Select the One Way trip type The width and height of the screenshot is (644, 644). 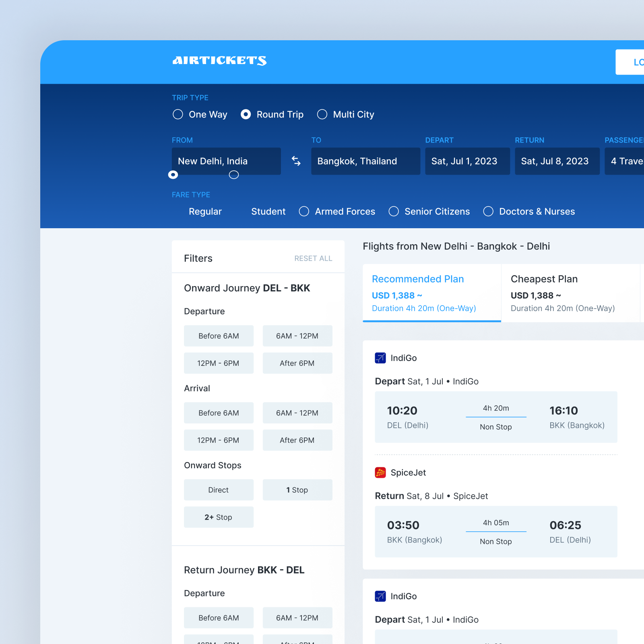pyautogui.click(x=178, y=114)
